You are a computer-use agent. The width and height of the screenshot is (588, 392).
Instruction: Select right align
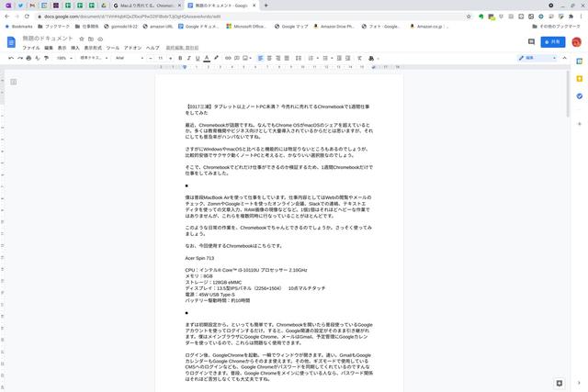277,58
